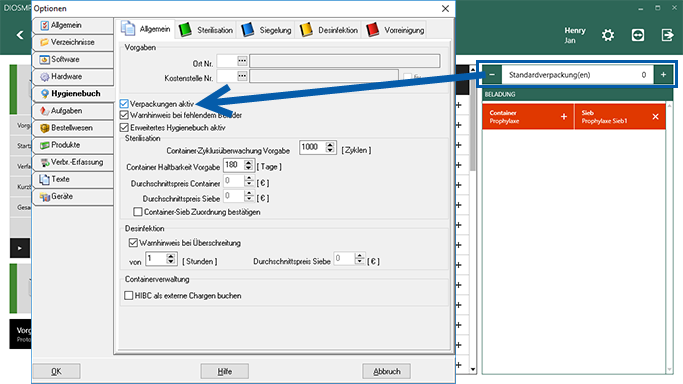This screenshot has height=384, width=683.
Task: Adjust the Sterilisation Durchschnittspreis Siebe stepper
Action: (249, 196)
